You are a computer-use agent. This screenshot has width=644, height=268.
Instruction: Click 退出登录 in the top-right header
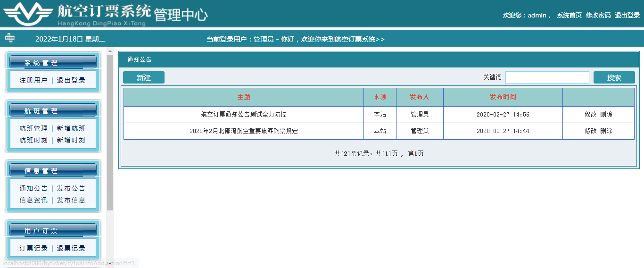(627, 15)
